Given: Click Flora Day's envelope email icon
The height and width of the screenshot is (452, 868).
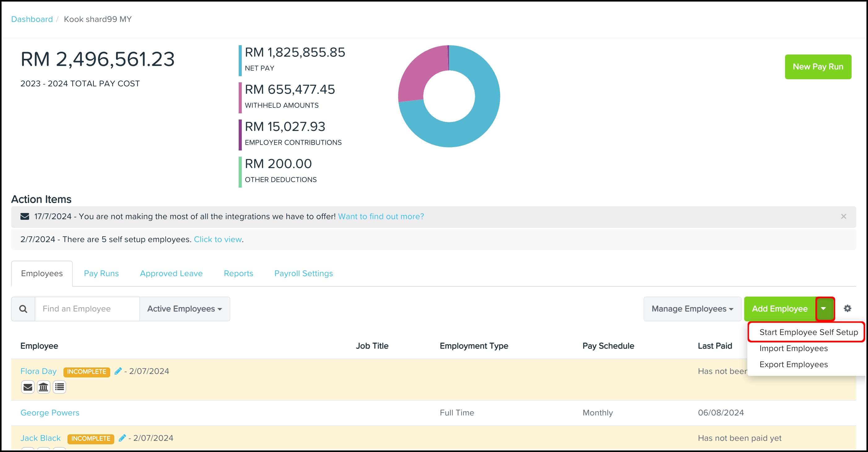Looking at the screenshot, I should pyautogui.click(x=28, y=387).
